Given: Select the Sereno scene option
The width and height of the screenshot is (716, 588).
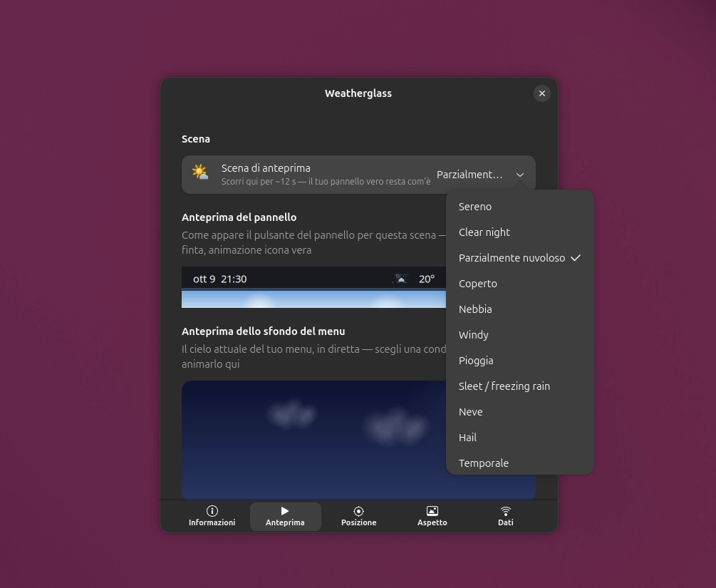Looking at the screenshot, I should point(519,207).
